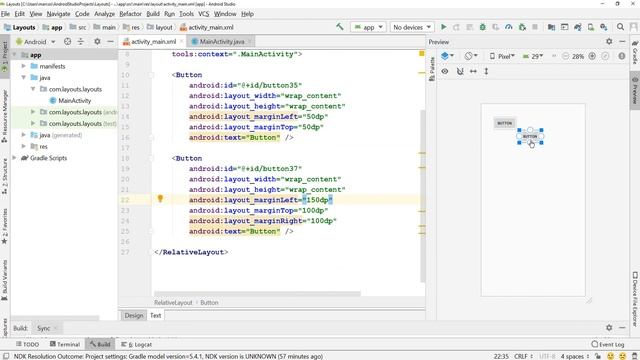Click the Search Everywhere magnifier
Screen dimensions: 640x360
coord(620,27)
